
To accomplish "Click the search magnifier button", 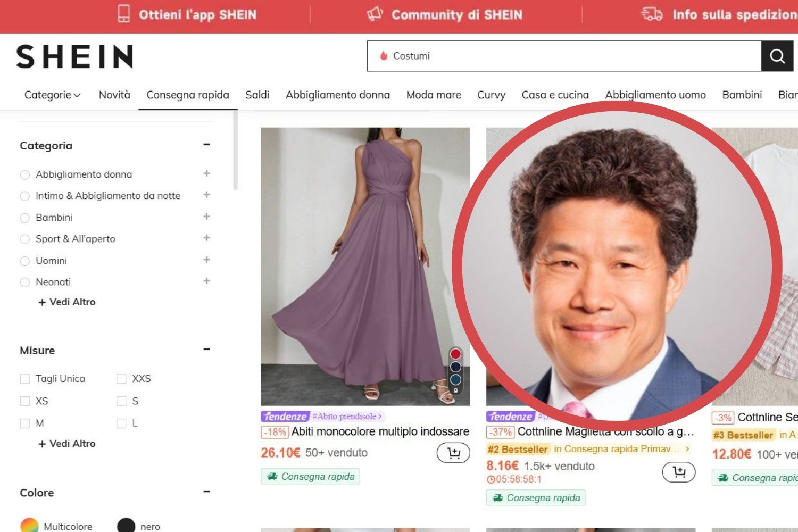I will (777, 56).
